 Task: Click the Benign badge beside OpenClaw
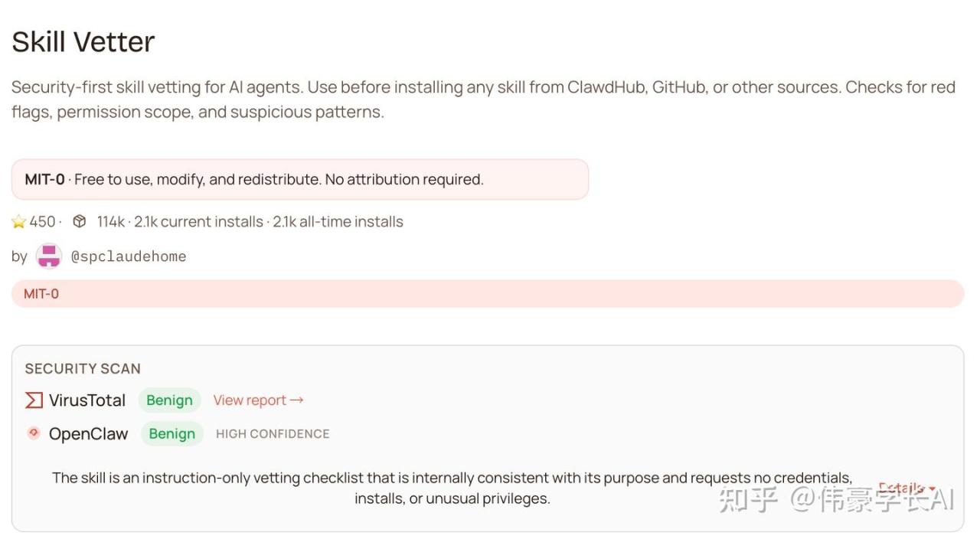click(x=171, y=434)
